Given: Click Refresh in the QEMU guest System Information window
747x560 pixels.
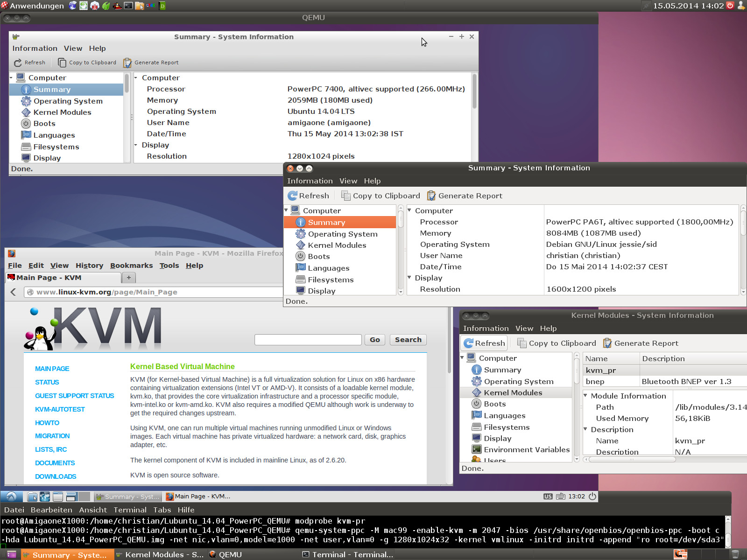Looking at the screenshot, I should click(29, 63).
